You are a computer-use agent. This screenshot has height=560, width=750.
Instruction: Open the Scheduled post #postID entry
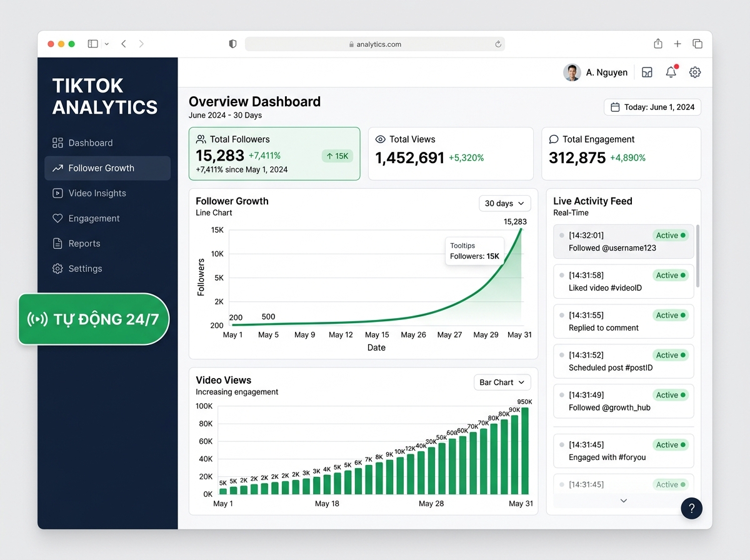pyautogui.click(x=624, y=361)
